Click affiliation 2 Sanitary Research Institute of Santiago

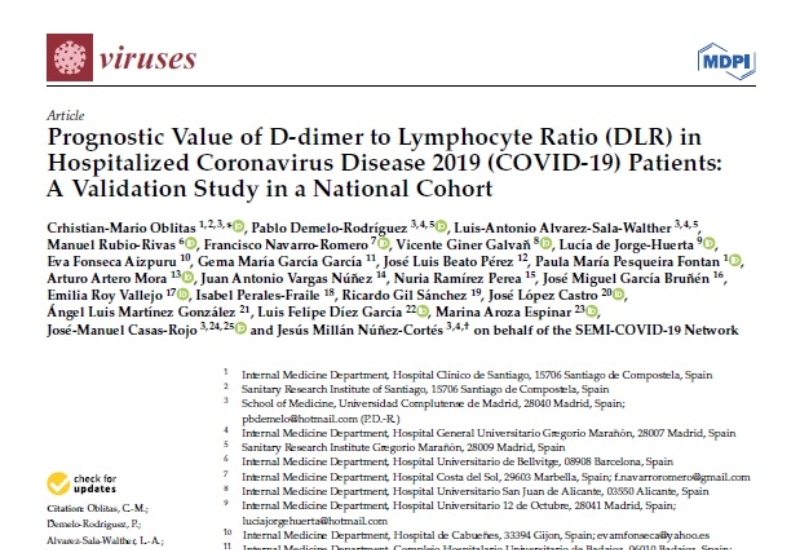pyautogui.click(x=425, y=389)
